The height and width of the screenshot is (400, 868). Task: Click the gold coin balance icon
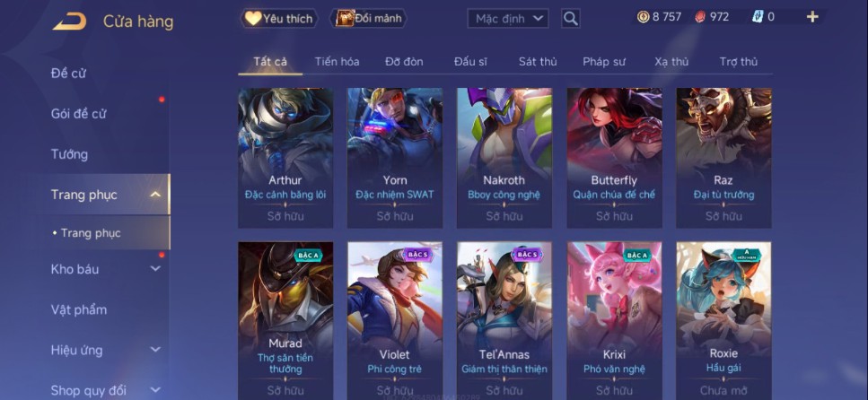point(643,17)
